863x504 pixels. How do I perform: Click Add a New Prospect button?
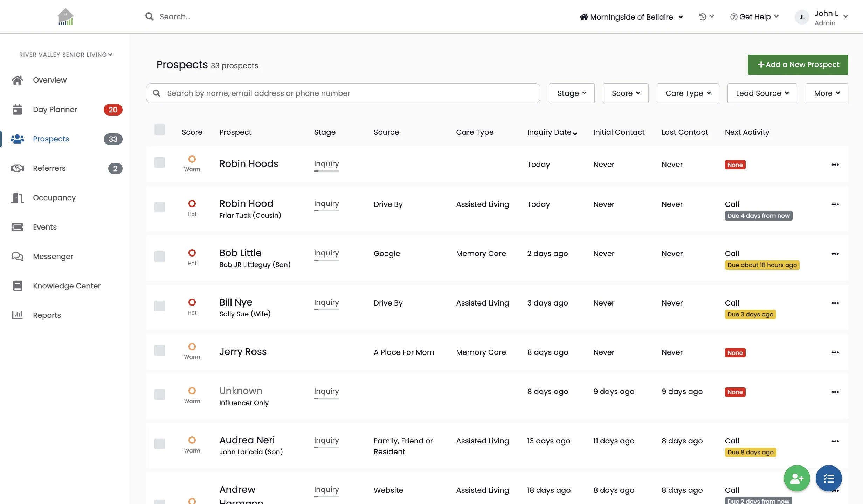pos(798,65)
